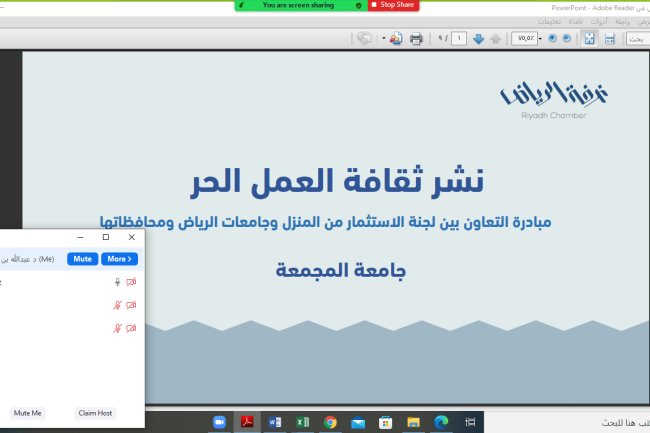Open dropdown arrow beside collaborate icon

click(383, 39)
